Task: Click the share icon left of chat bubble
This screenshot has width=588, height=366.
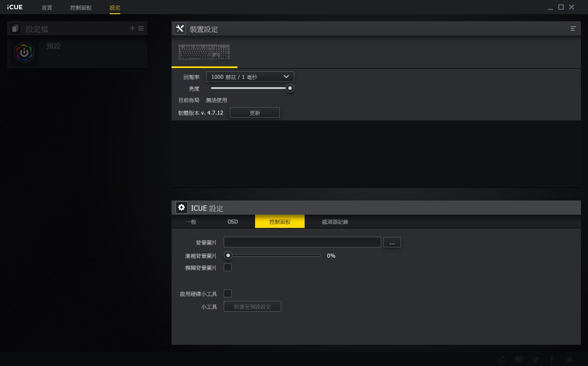Action: [x=502, y=360]
